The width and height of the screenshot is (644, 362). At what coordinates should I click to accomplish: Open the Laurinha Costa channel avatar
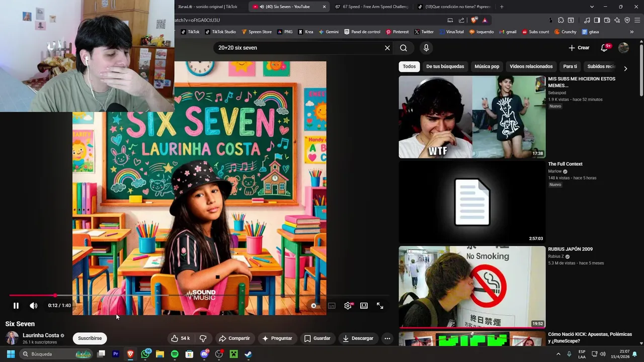[x=12, y=338]
